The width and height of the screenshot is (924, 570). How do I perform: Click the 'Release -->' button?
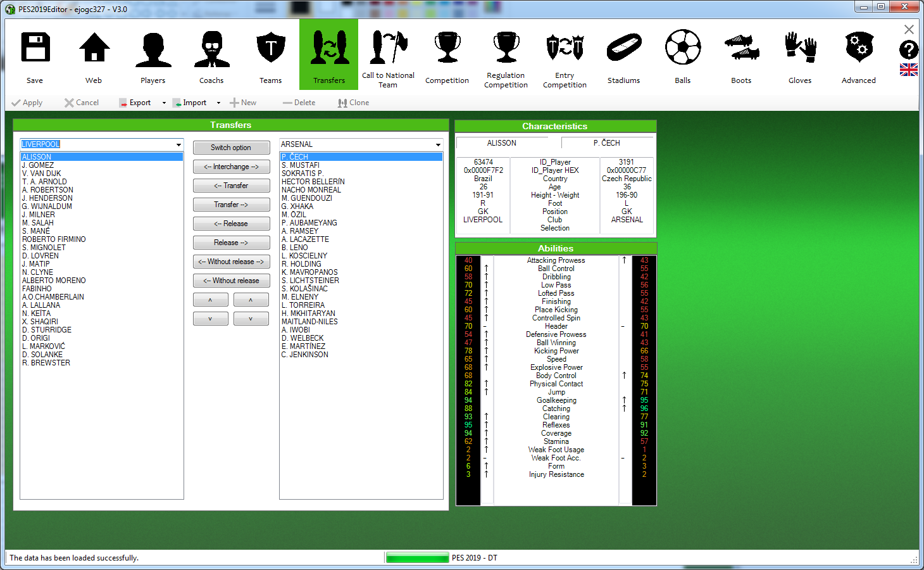coord(232,243)
